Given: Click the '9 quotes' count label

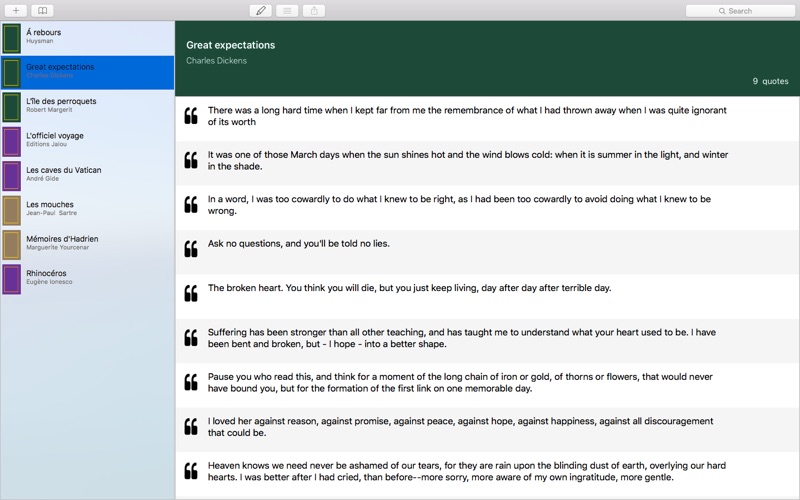Looking at the screenshot, I should tap(770, 81).
